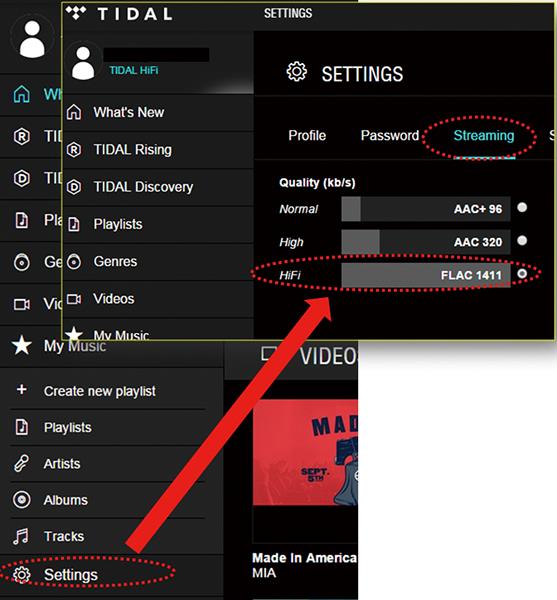The height and width of the screenshot is (600, 557).
Task: Click the Tracks music note icon
Action: click(21, 536)
